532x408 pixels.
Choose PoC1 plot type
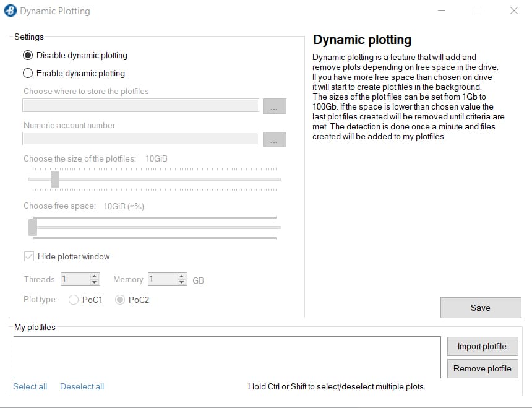74,300
